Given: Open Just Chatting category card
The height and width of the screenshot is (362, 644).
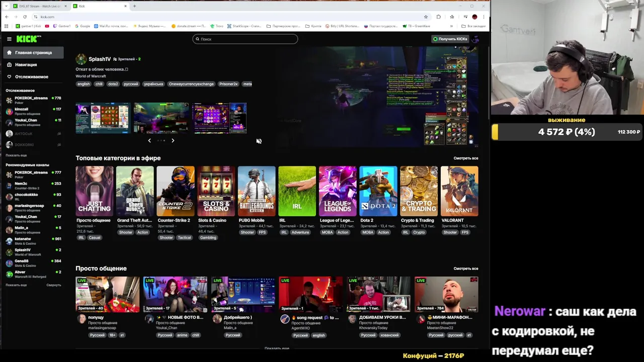Looking at the screenshot, I should coord(94,192).
